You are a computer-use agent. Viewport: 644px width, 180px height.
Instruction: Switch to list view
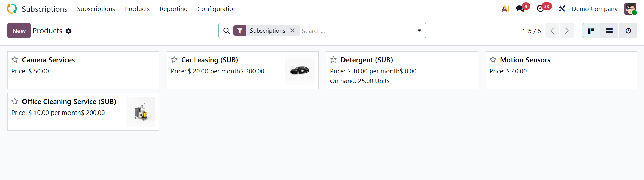609,31
